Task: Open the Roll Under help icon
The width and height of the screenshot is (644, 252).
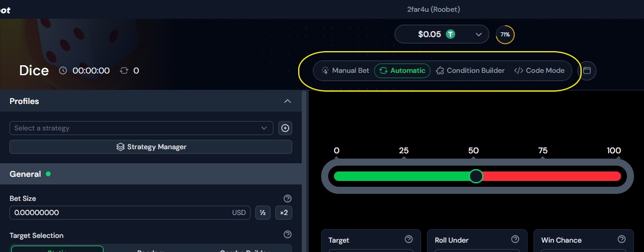Action: pos(515,239)
